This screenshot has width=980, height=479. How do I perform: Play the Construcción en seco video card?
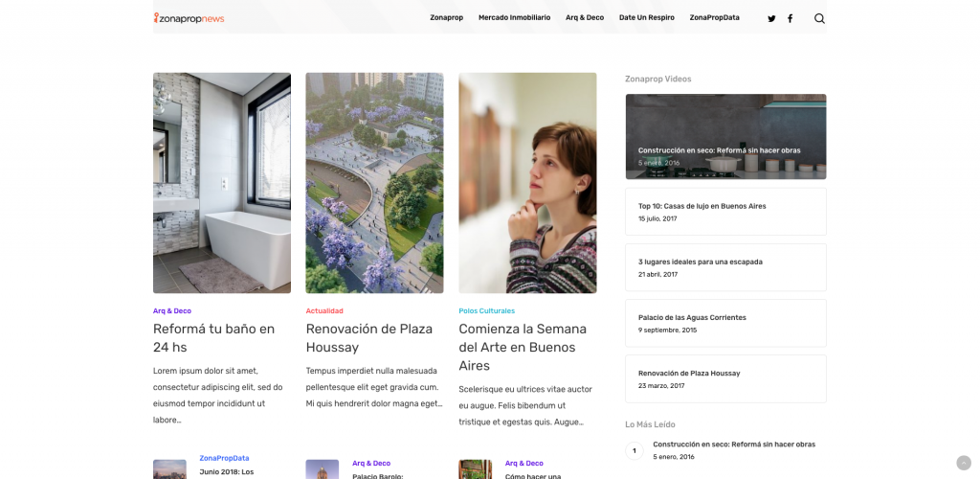click(x=725, y=136)
